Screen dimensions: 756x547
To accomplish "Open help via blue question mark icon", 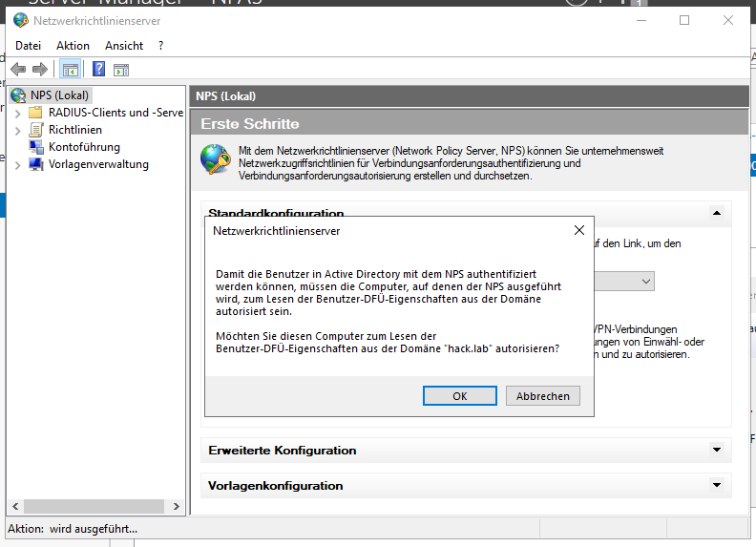I will [x=98, y=69].
